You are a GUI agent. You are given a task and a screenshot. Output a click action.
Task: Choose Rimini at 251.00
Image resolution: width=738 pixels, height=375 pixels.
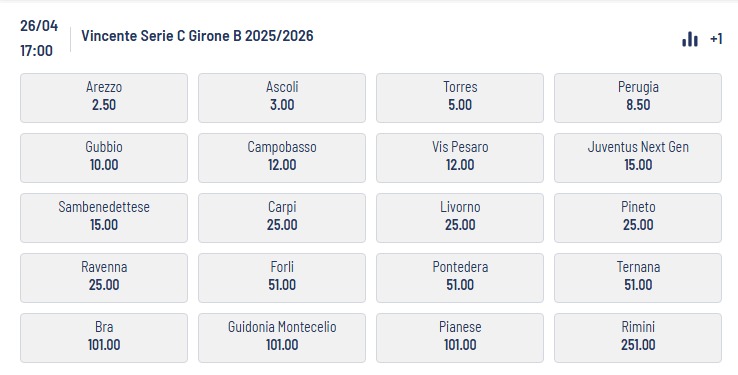[x=638, y=338]
